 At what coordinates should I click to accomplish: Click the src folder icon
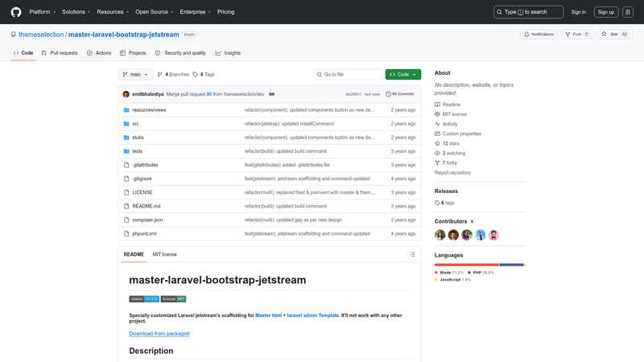[126, 124]
